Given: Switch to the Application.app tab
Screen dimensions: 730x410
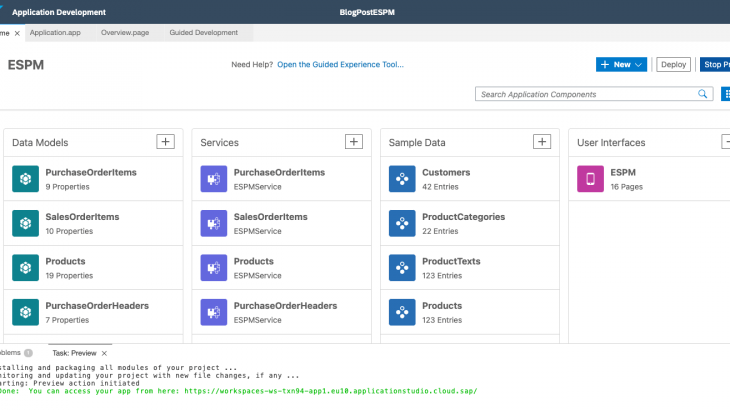Looking at the screenshot, I should 55,33.
